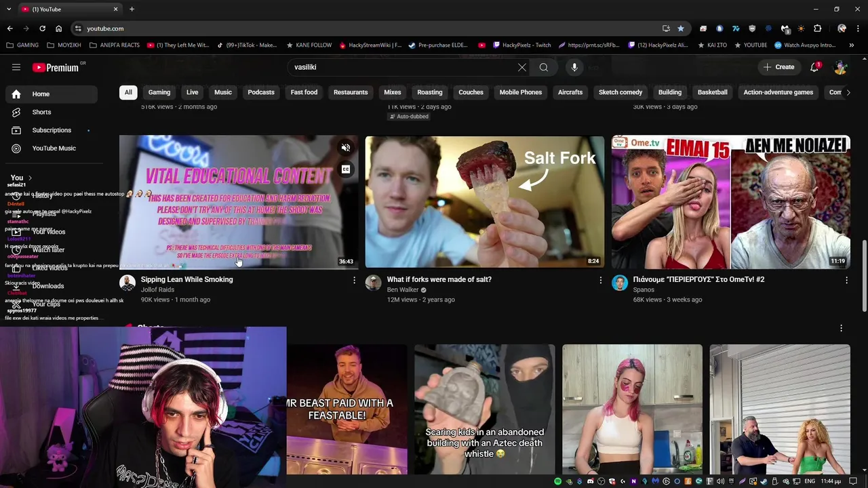
Task: Open Shorts in the sidebar
Action: pos(52,112)
